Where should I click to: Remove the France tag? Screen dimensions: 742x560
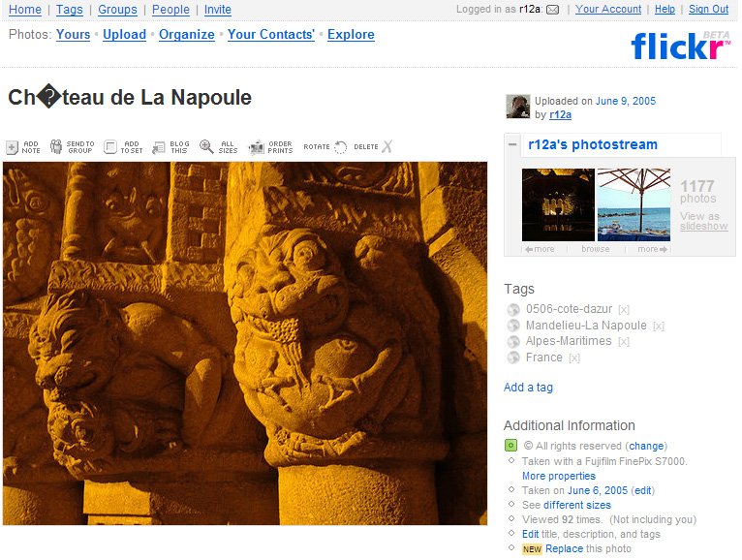point(574,358)
